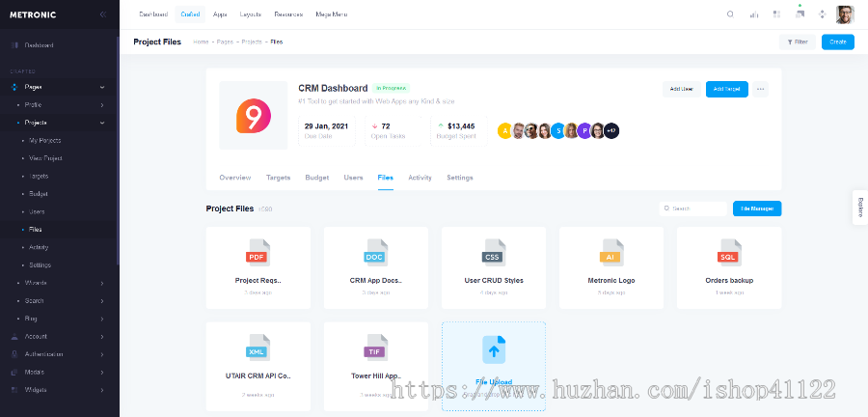Open the bar chart activities icon
The width and height of the screenshot is (868, 417).
click(x=754, y=14)
